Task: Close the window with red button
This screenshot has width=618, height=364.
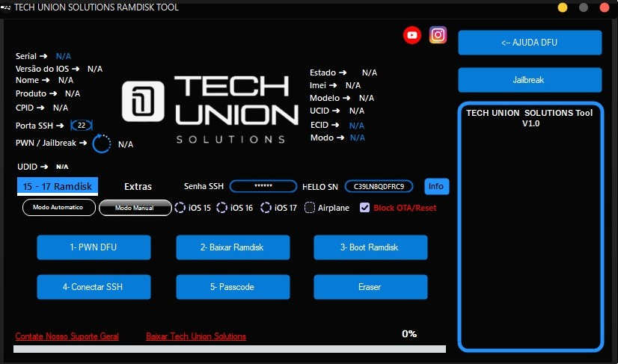Action: click(605, 7)
